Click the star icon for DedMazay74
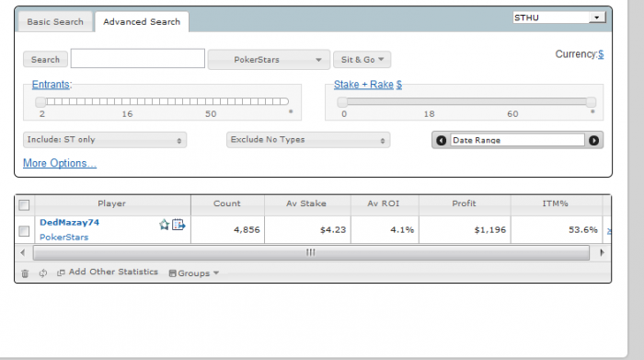 tap(165, 225)
